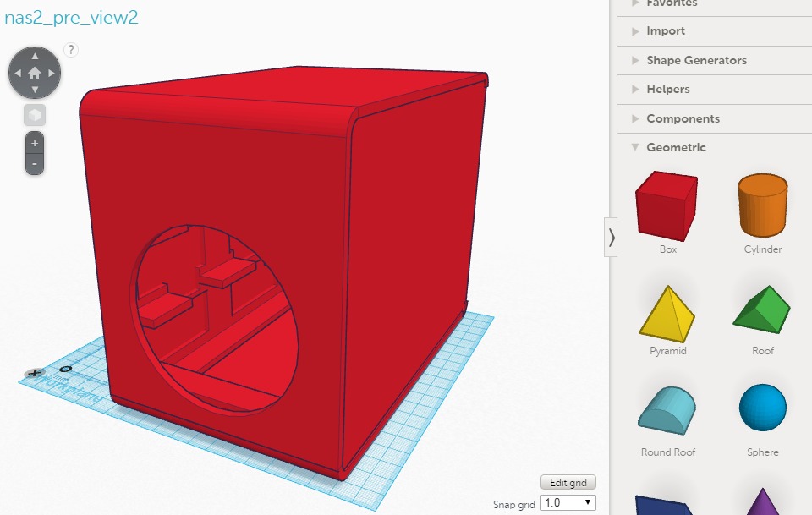Choose the Round Roof shape
Screen dimensions: 812x515
pyautogui.click(x=667, y=410)
